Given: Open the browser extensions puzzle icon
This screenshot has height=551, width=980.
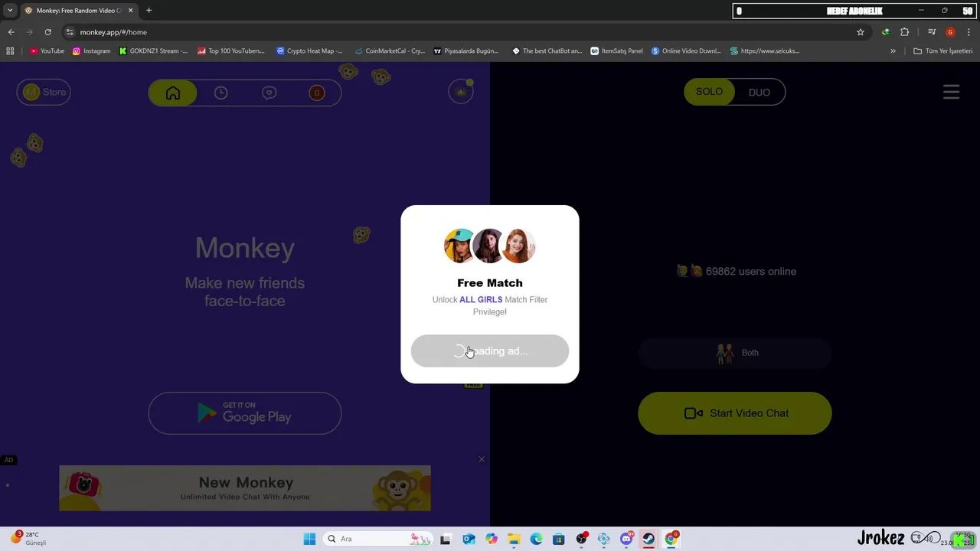Looking at the screenshot, I should pos(905,32).
